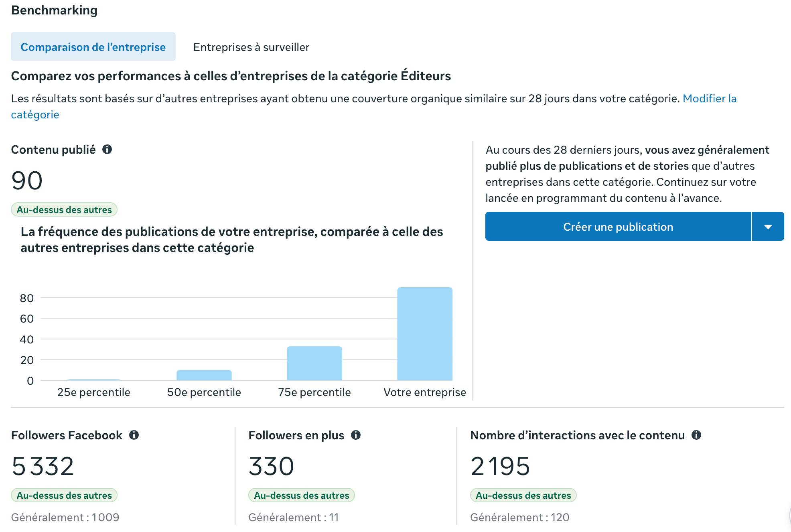Click the badge under 2 195 interactions

[x=523, y=495]
